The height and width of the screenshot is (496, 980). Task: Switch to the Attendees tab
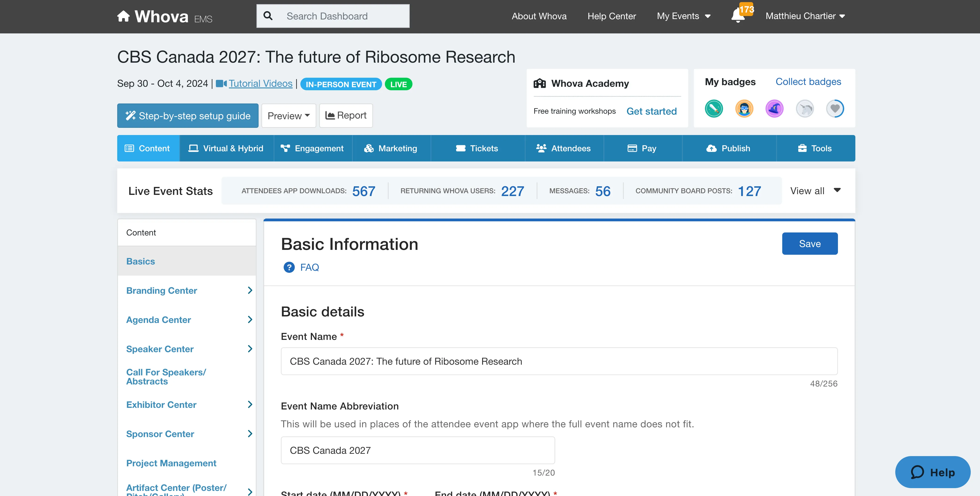point(564,148)
